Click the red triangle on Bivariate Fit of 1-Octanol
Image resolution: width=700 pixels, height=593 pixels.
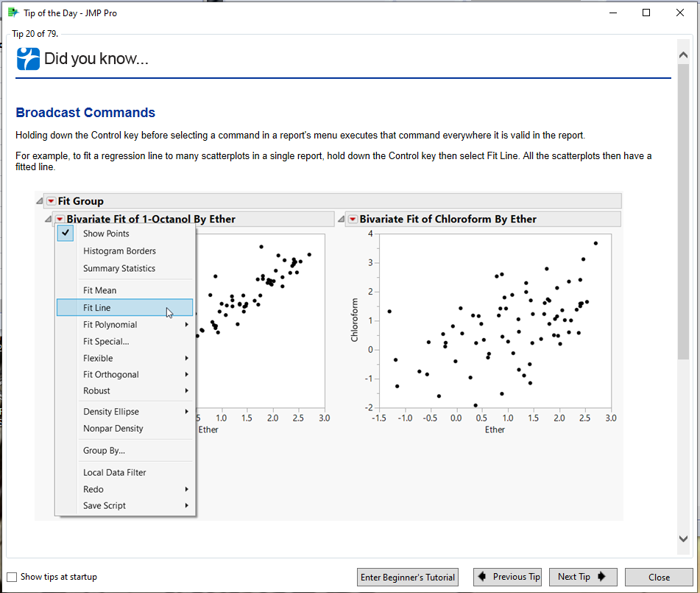[59, 218]
